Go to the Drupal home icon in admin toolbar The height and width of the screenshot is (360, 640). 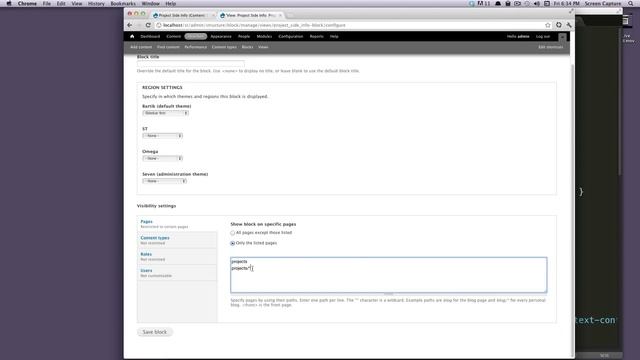(x=132, y=36)
